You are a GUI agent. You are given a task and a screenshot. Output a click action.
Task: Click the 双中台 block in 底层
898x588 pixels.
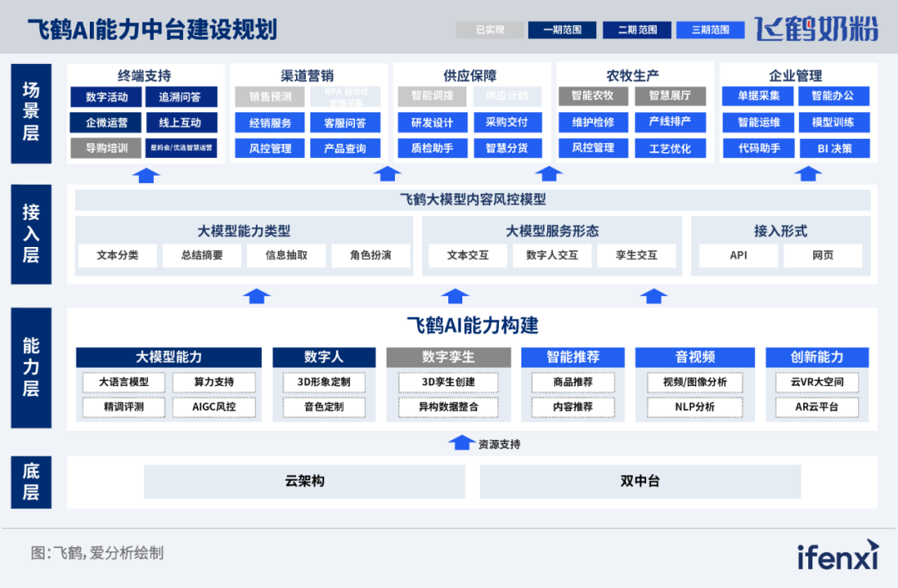coord(640,482)
